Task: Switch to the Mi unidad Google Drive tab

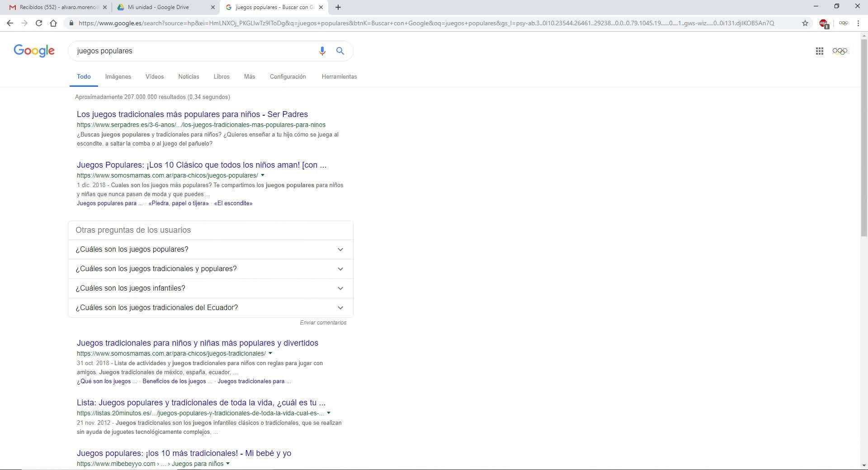Action: pyautogui.click(x=165, y=7)
